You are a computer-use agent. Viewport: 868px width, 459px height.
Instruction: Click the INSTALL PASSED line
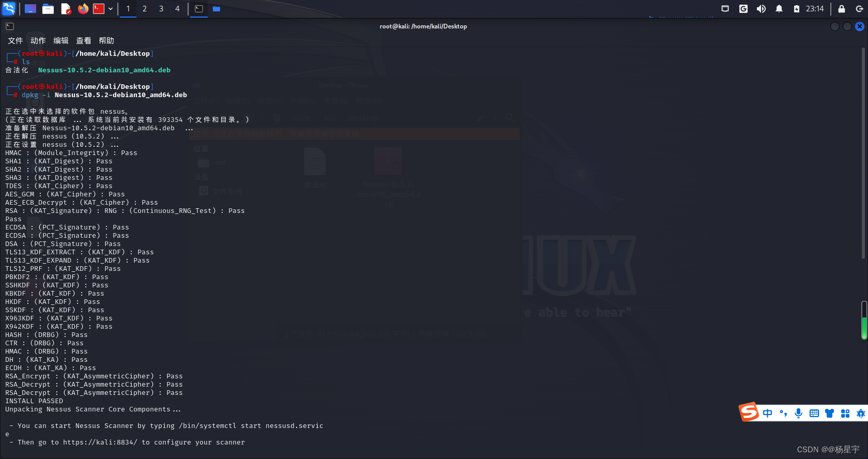pyautogui.click(x=34, y=401)
